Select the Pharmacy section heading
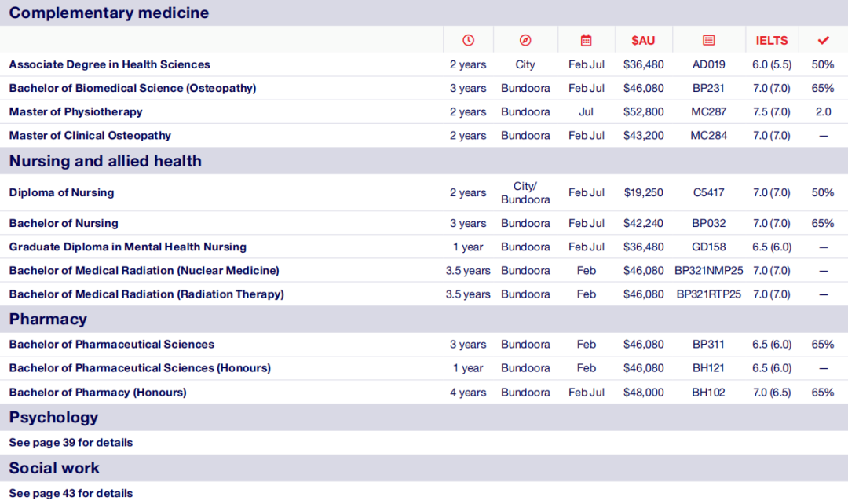The image size is (848, 504). 48,319
